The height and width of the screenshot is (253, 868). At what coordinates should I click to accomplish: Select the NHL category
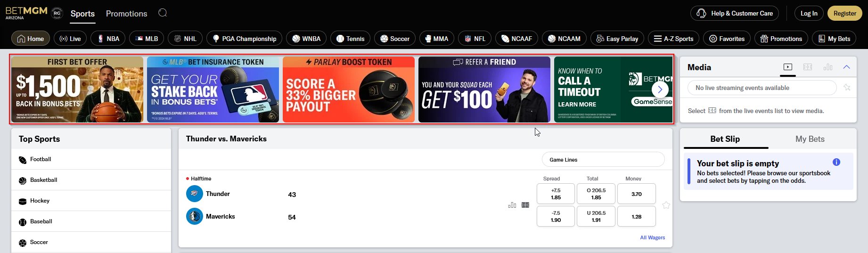click(185, 39)
